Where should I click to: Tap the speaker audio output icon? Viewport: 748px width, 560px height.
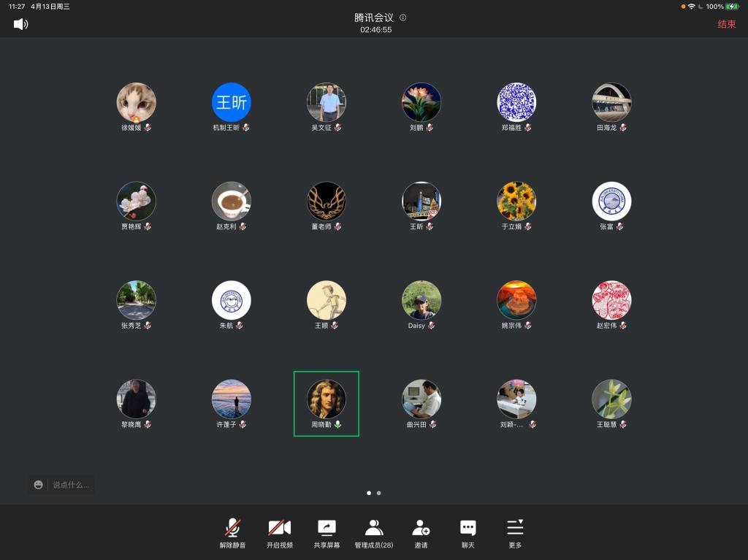[20, 24]
